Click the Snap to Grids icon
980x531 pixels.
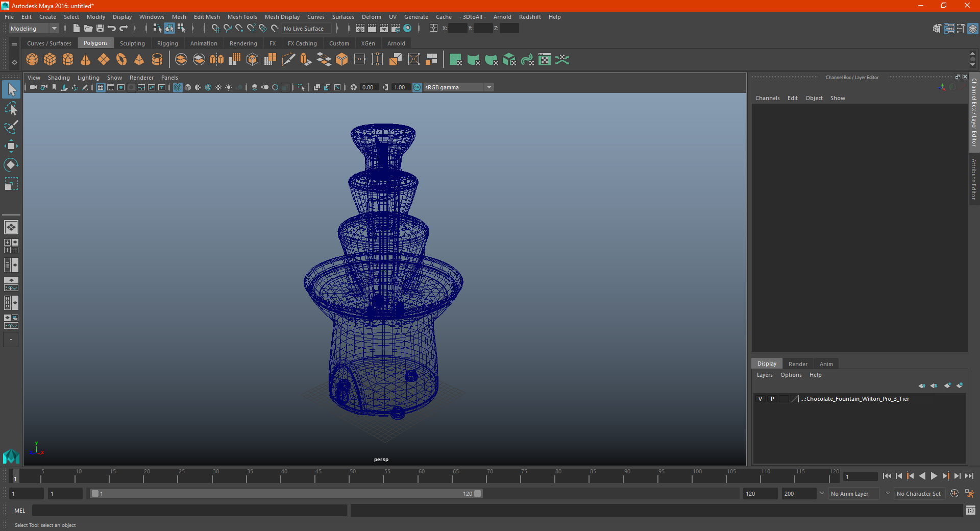click(x=215, y=29)
